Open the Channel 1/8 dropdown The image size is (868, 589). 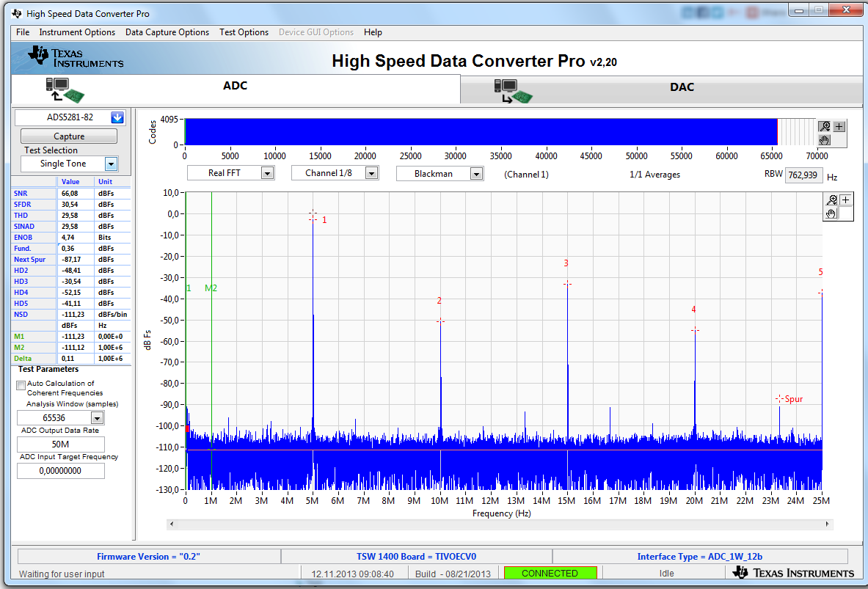(371, 173)
